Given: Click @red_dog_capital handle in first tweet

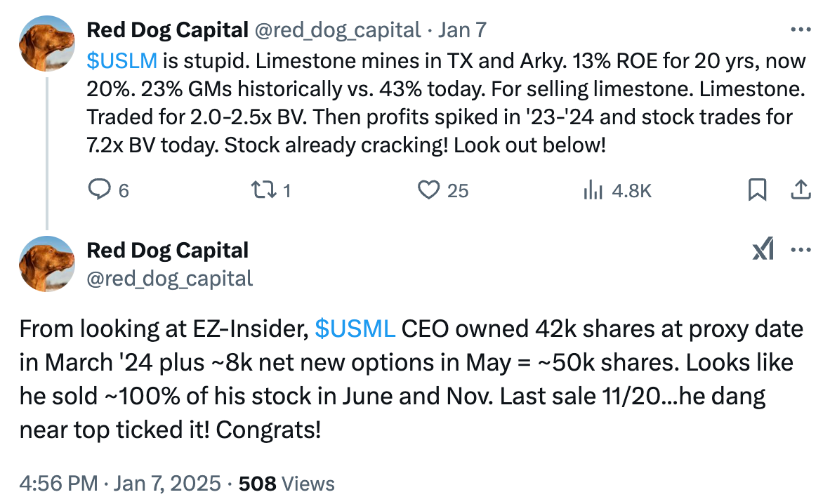Looking at the screenshot, I should [x=338, y=31].
